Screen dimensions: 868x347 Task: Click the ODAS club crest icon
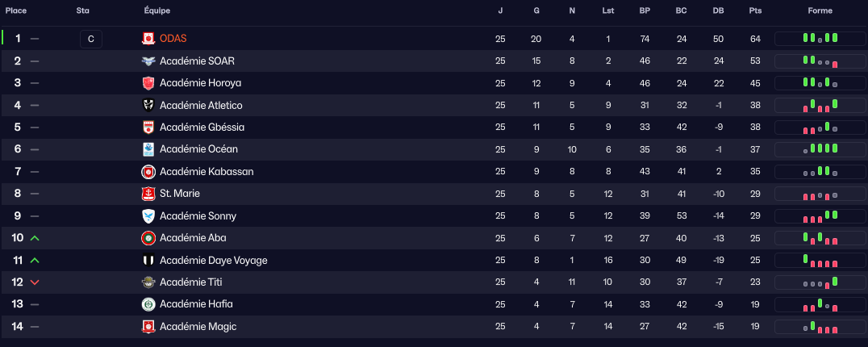148,39
